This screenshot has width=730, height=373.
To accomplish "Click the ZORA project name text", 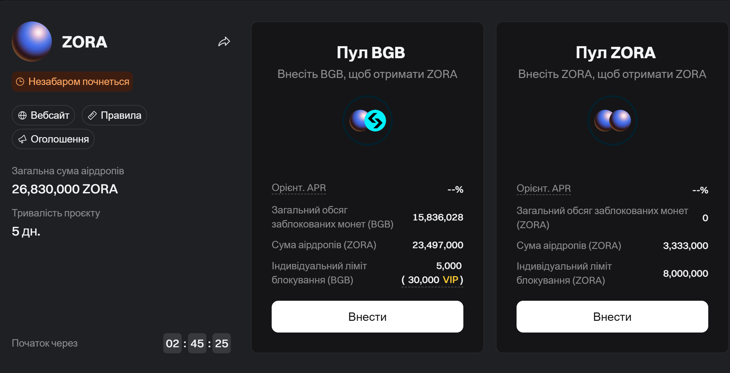I will coord(85,42).
